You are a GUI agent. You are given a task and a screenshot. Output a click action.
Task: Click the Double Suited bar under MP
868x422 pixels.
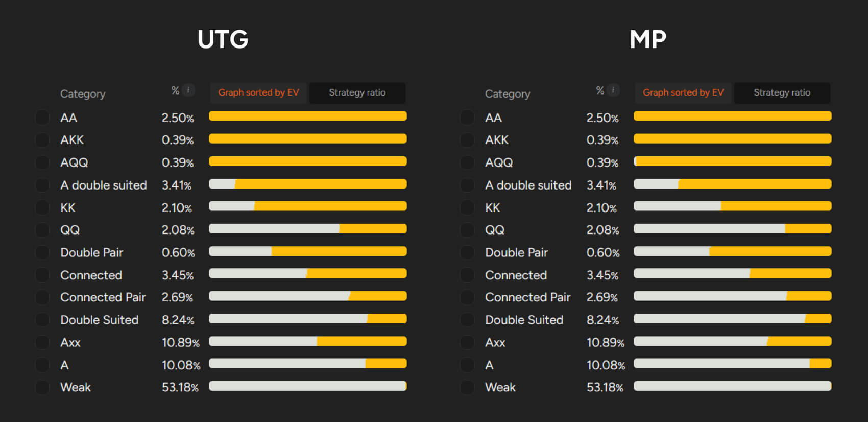(x=733, y=319)
